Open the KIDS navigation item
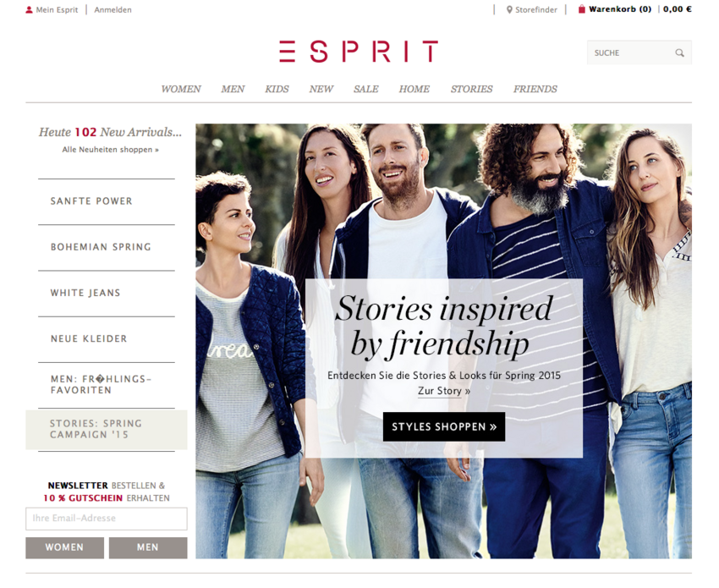Image resolution: width=719 pixels, height=588 pixels. (x=277, y=89)
